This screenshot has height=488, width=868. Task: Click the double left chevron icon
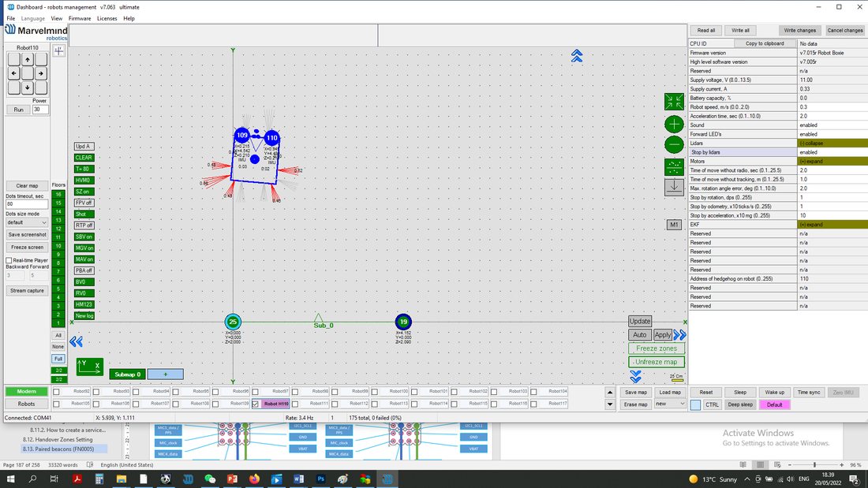click(76, 341)
